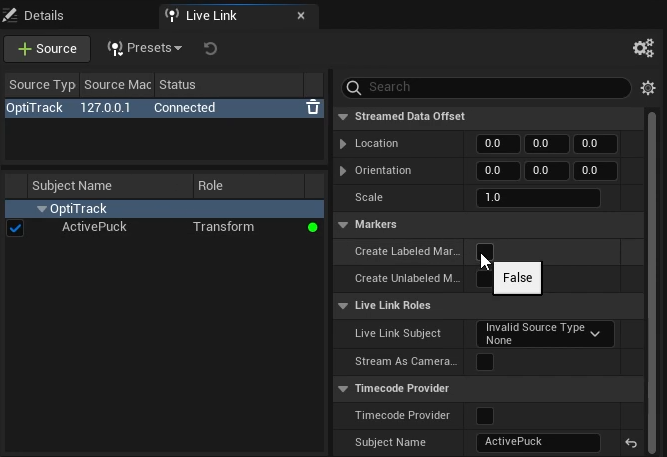The height and width of the screenshot is (457, 667).
Task: Open the Presets dropdown menu
Action: tap(145, 48)
